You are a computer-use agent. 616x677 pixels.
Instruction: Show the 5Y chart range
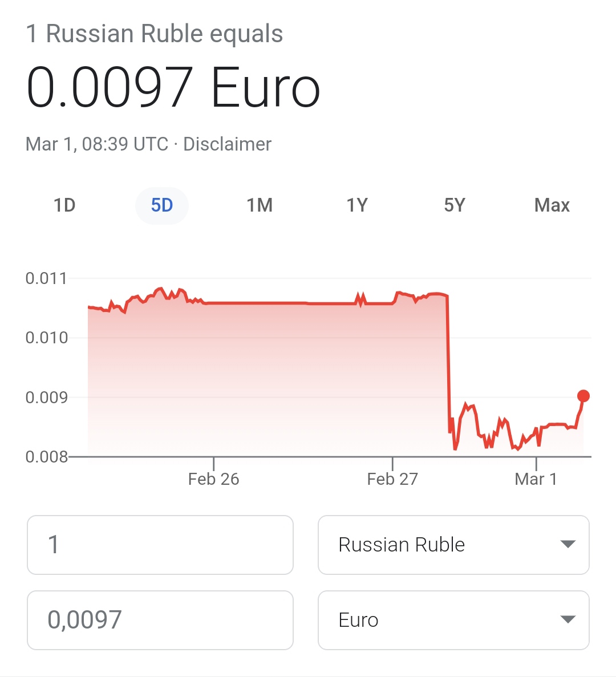tap(455, 205)
